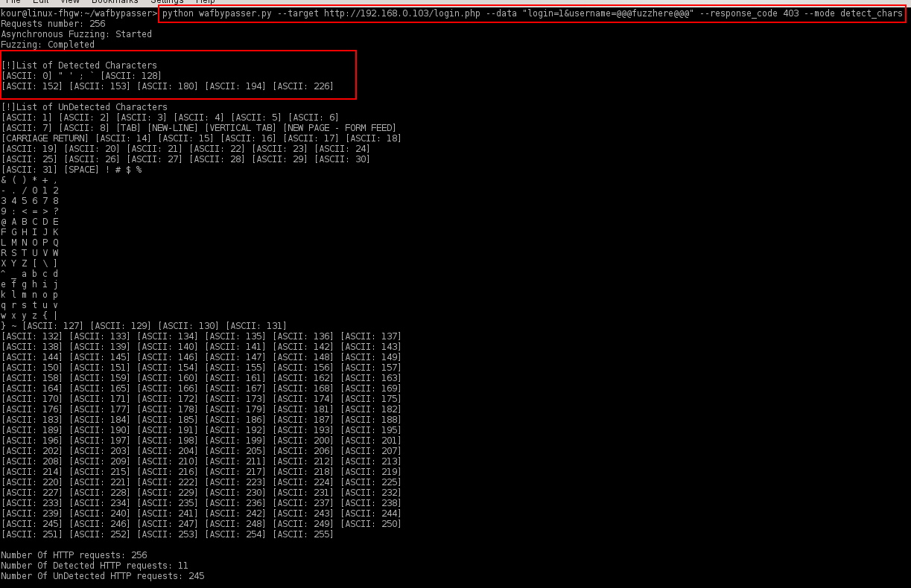This screenshot has height=588, width=911.
Task: Click undetected entry [ASCII: 24]
Action: [x=343, y=149]
